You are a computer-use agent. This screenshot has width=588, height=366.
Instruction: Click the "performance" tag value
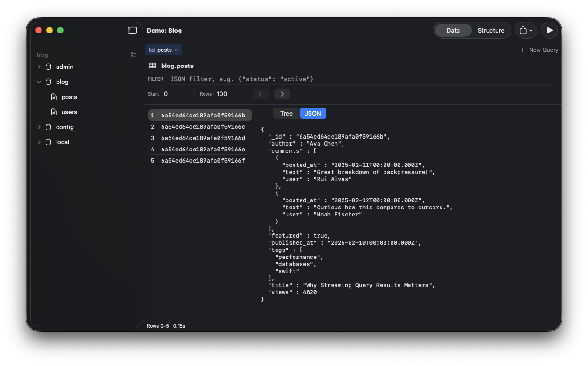pos(297,257)
